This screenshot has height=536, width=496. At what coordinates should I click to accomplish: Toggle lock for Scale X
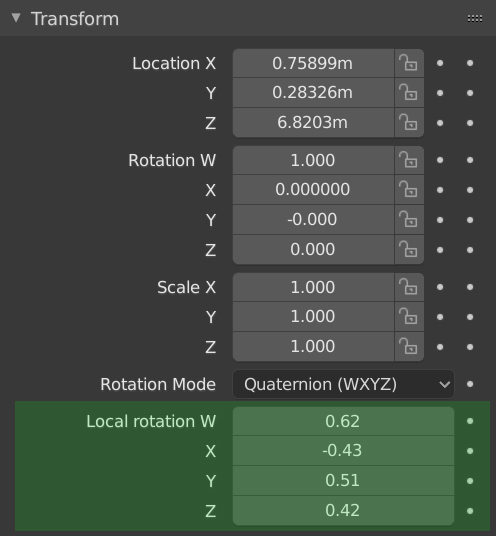409,287
